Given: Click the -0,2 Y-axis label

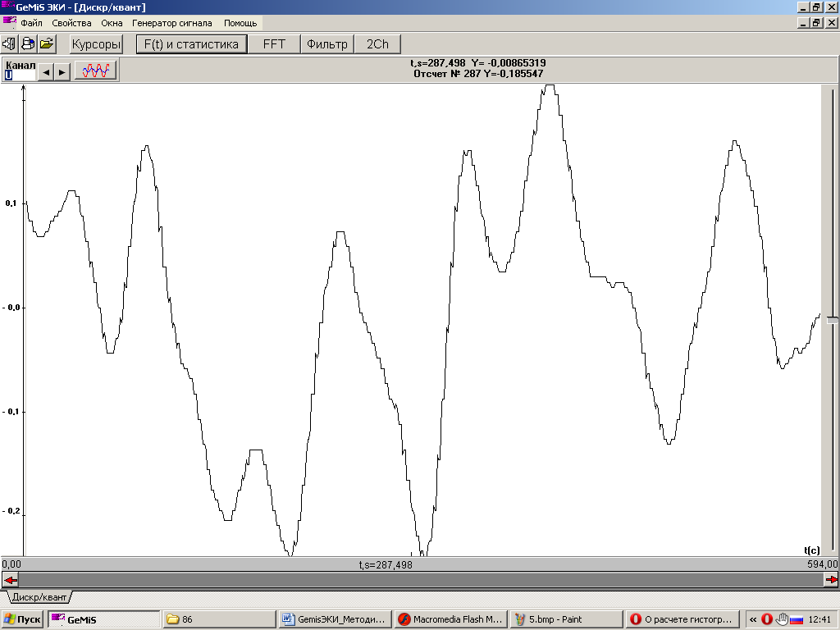Looking at the screenshot, I should pyautogui.click(x=11, y=510).
